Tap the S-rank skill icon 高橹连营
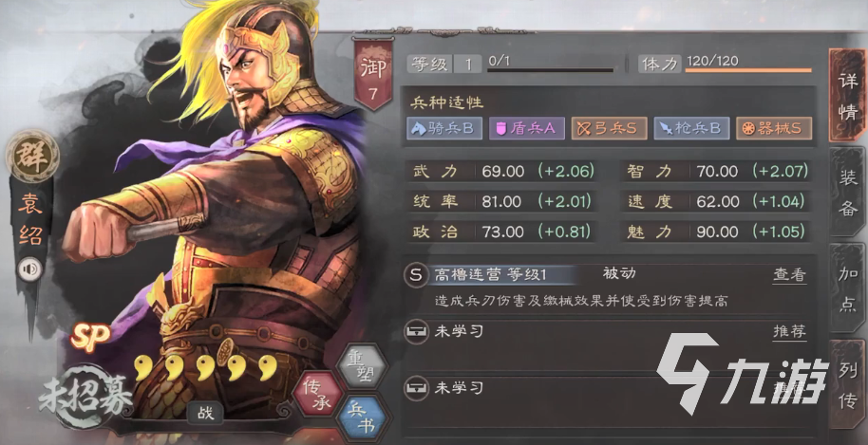Image resolution: width=868 pixels, height=445 pixels. (416, 275)
